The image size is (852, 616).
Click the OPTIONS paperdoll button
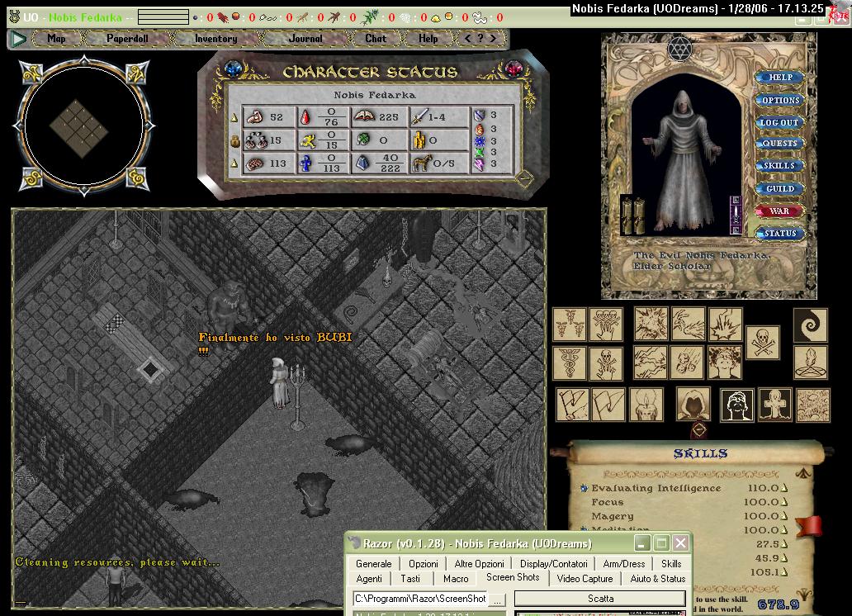tap(779, 100)
